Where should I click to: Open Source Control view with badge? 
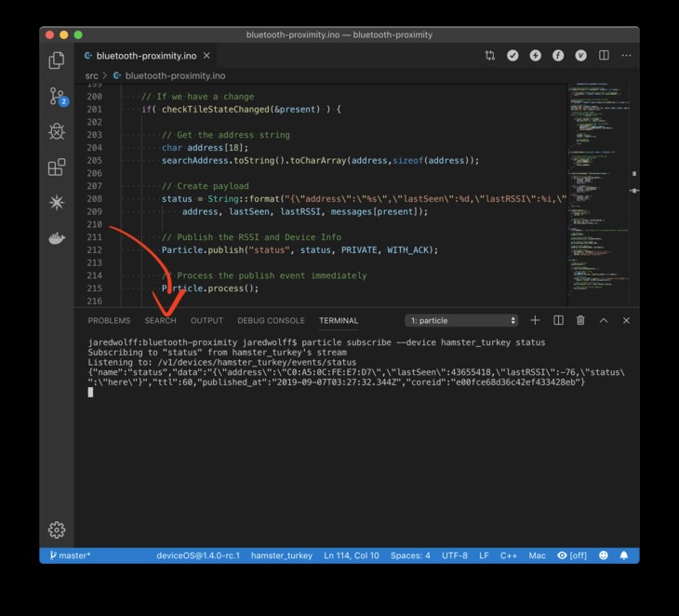coord(57,97)
